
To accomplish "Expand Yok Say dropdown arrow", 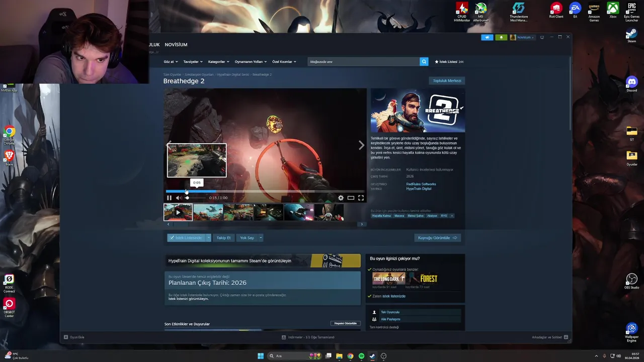I will (x=261, y=238).
